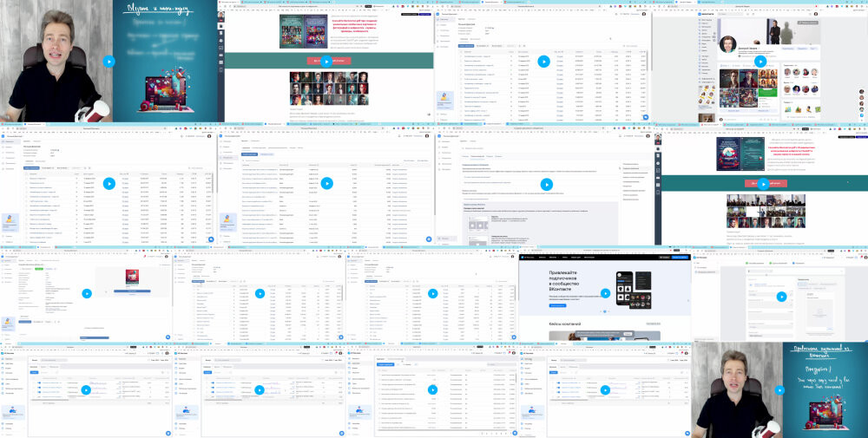
Task: Play the video titled 'Привлекайте подписчиков в сообщество ВКонтакте'
Action: [x=606, y=294]
